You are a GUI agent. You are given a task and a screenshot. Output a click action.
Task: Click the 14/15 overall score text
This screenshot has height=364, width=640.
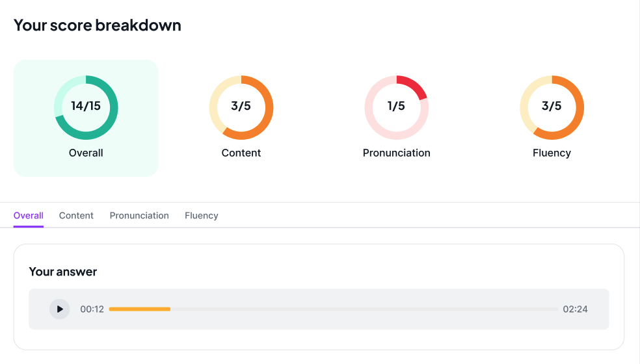pos(86,106)
